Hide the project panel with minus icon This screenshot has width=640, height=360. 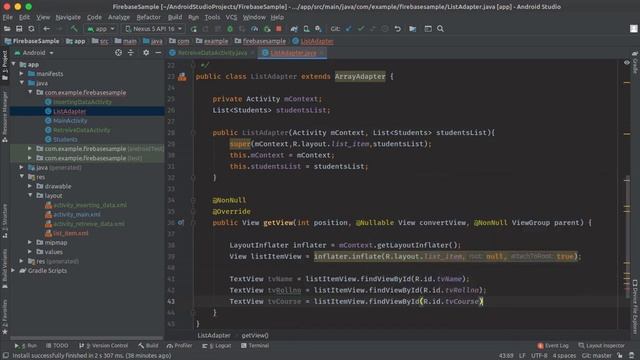point(158,53)
